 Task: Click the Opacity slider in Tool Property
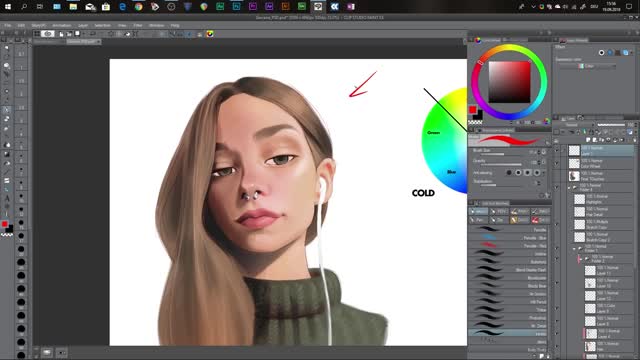pyautogui.click(x=501, y=164)
